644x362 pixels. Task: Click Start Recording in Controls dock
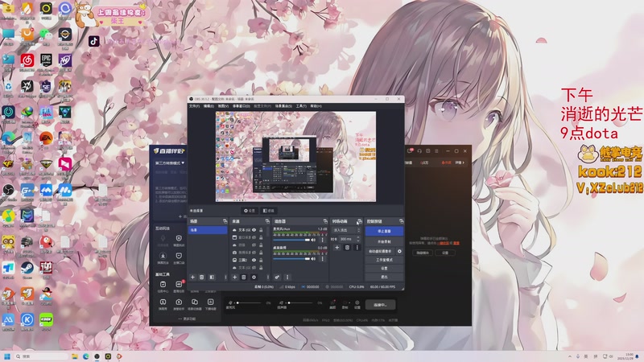click(385, 242)
